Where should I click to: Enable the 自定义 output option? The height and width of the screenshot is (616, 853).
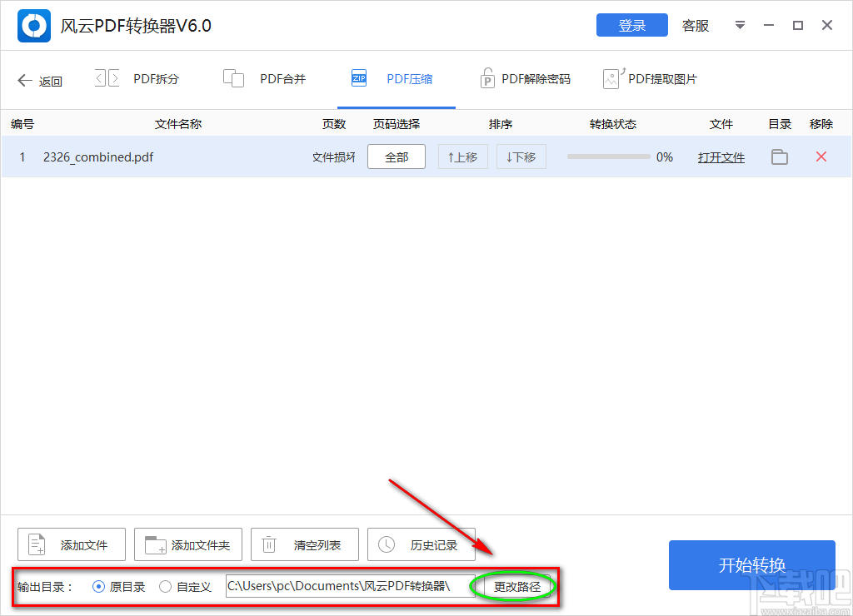click(x=164, y=586)
